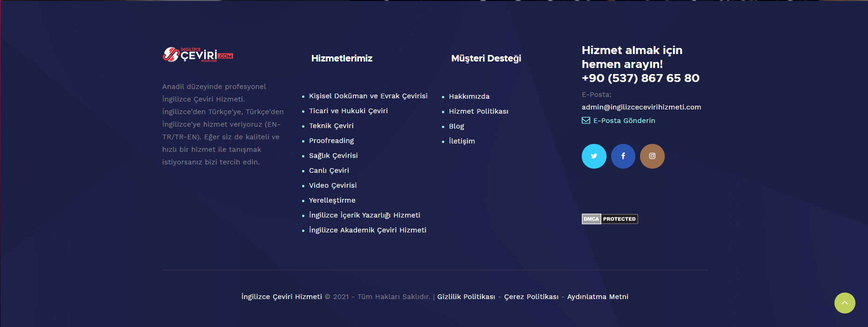Click the Hizmet almak için hemen arayın heading
The height and width of the screenshot is (327, 868).
(x=632, y=57)
